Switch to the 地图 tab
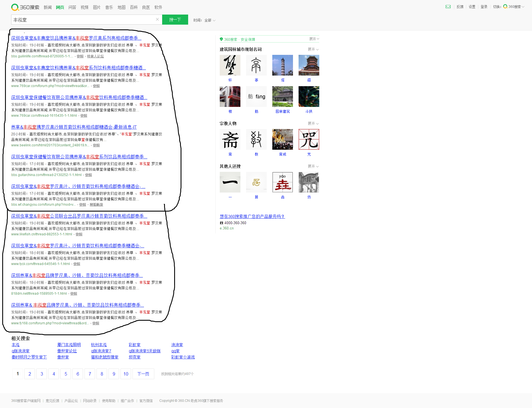 pos(121,7)
